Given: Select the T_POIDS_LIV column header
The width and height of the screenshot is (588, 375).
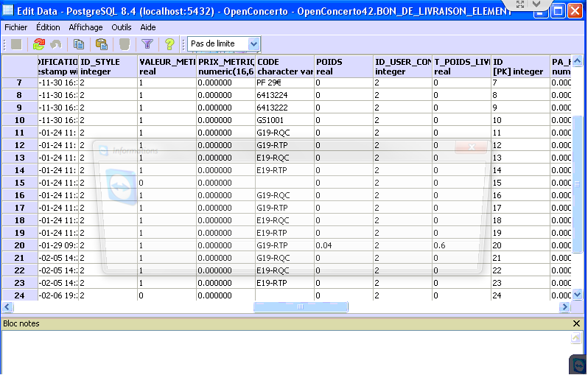Looking at the screenshot, I should (461, 66).
